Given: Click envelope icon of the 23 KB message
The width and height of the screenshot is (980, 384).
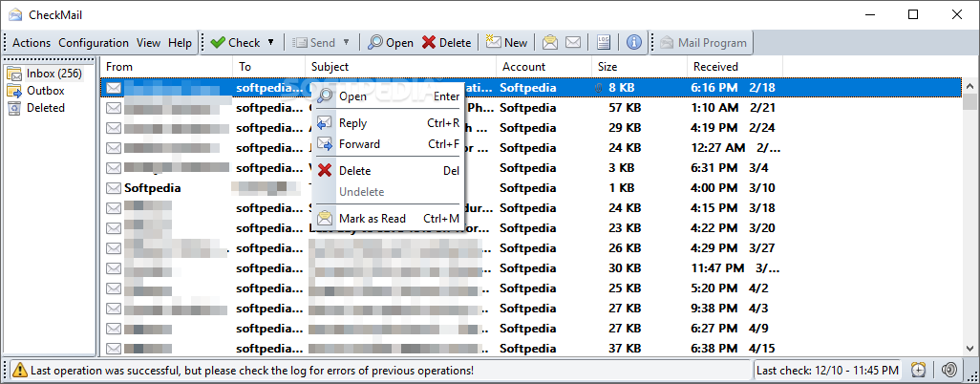Looking at the screenshot, I should coord(113,228).
